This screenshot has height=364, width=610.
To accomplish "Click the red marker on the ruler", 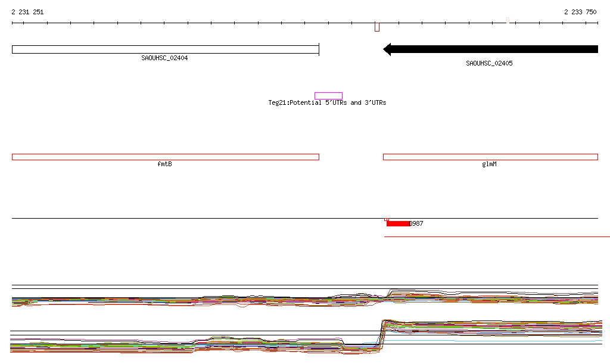I will click(377, 27).
